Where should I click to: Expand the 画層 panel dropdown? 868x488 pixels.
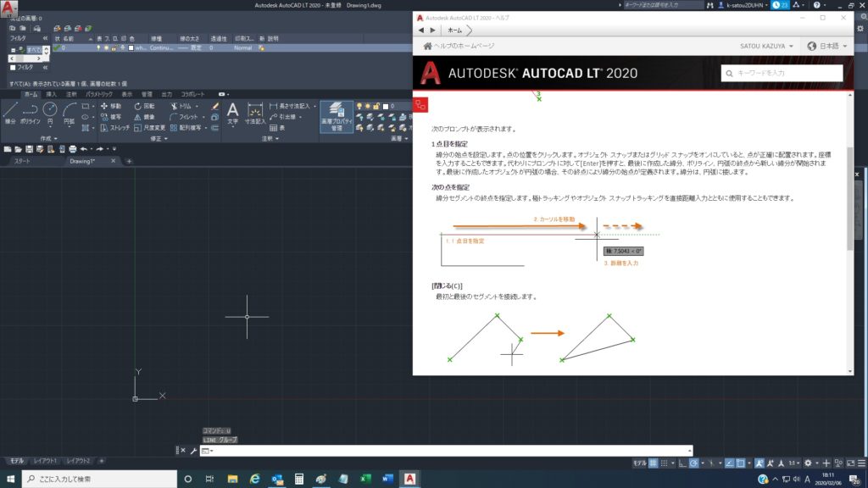pyautogui.click(x=400, y=138)
